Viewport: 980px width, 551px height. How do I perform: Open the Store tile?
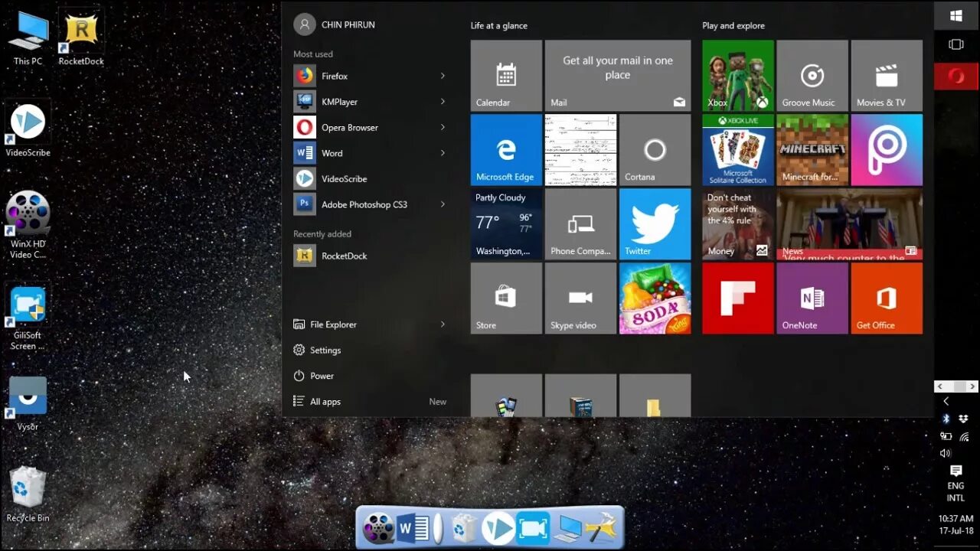(506, 298)
